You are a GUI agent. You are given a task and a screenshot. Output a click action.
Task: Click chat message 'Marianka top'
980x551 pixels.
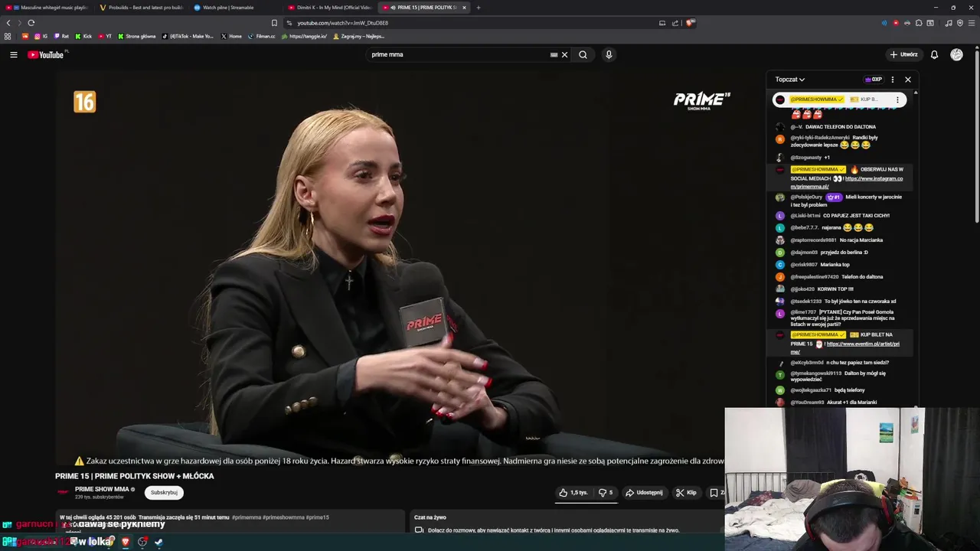click(835, 265)
